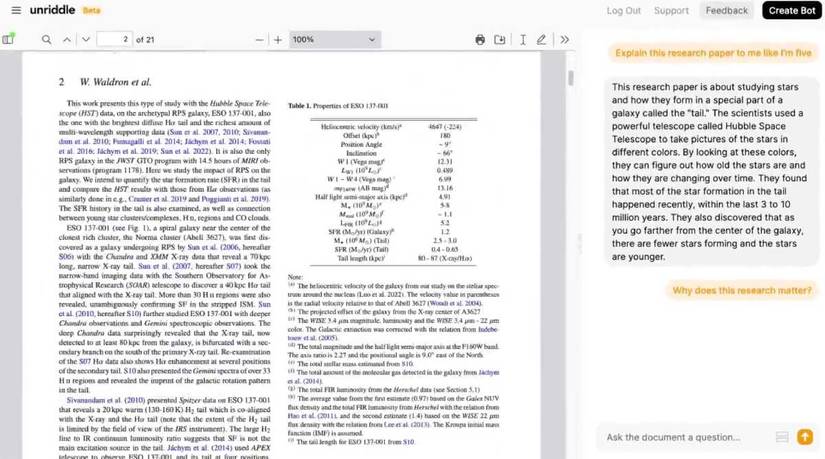Click the 'of 21' page count text
The height and width of the screenshot is (459, 825).
coord(145,39)
